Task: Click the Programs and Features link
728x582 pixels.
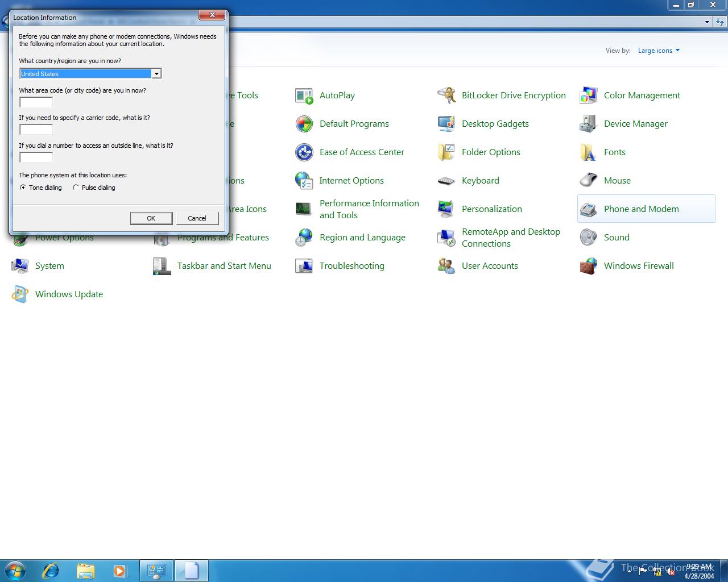Action: [223, 238]
